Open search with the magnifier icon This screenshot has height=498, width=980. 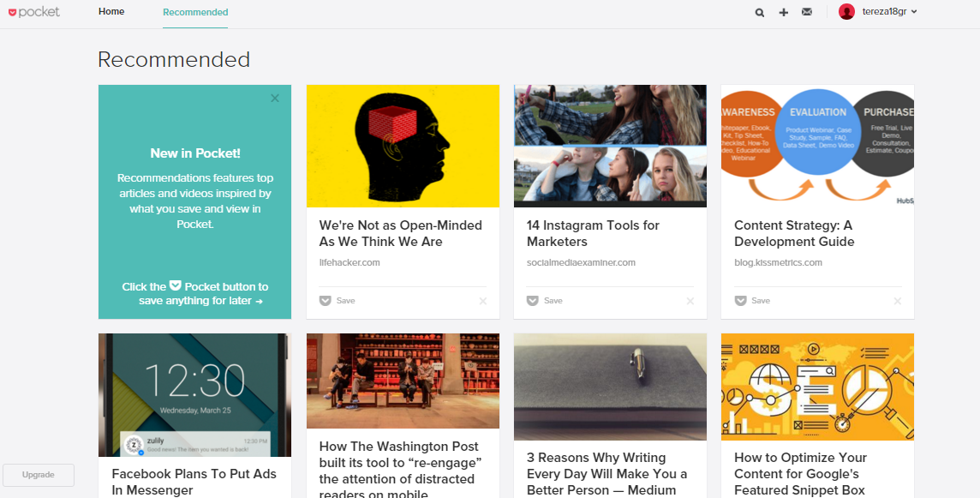(x=760, y=13)
